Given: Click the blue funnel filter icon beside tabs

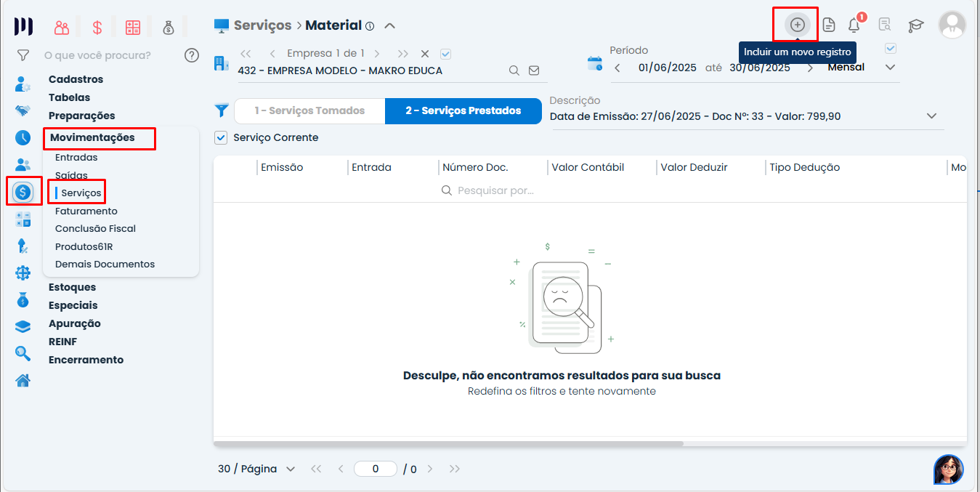Looking at the screenshot, I should 222,110.
